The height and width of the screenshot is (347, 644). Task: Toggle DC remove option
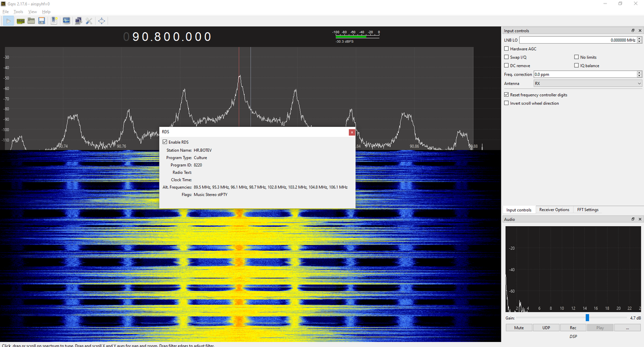[x=507, y=65]
